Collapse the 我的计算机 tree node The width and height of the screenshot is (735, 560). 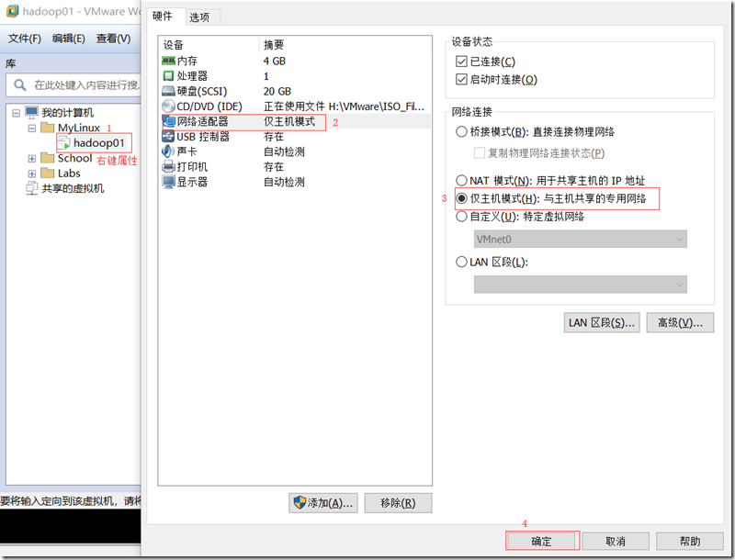(x=16, y=113)
